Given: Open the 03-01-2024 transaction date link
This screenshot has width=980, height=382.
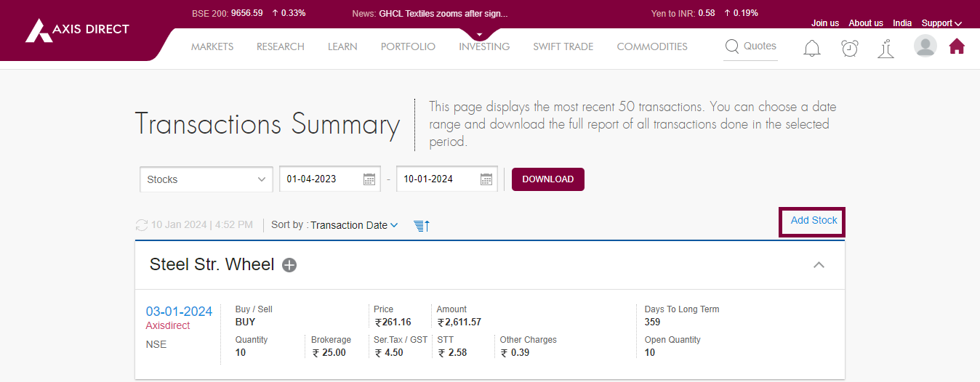Looking at the screenshot, I should pyautogui.click(x=179, y=312).
